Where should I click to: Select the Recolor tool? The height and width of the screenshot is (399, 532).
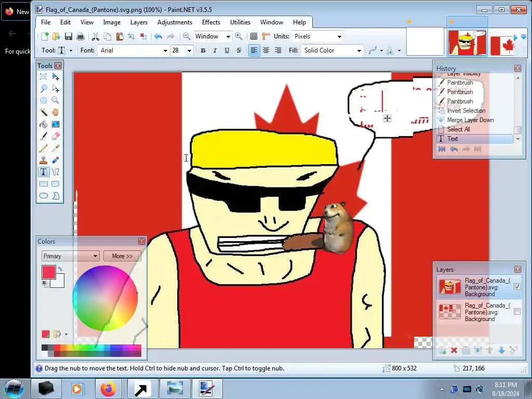click(56, 160)
